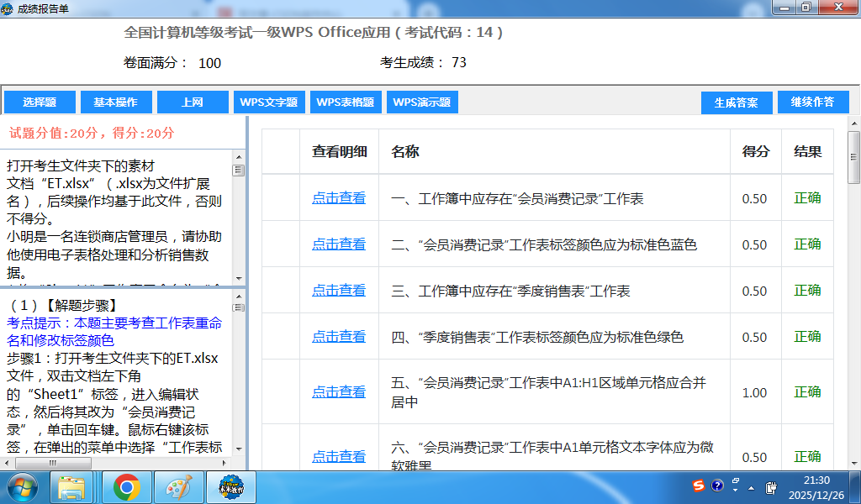Click the solution steps panel scroll-down arrow
Image resolution: width=861 pixels, height=504 pixels.
click(239, 449)
